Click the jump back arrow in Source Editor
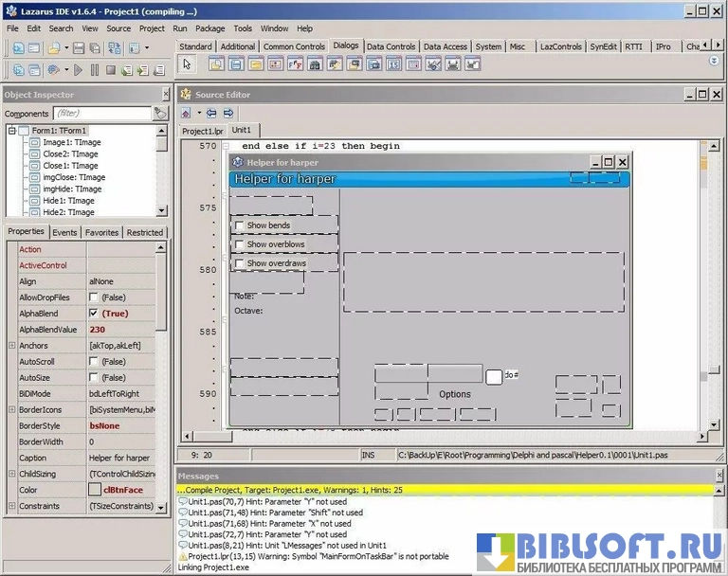728x576 pixels. pyautogui.click(x=210, y=113)
